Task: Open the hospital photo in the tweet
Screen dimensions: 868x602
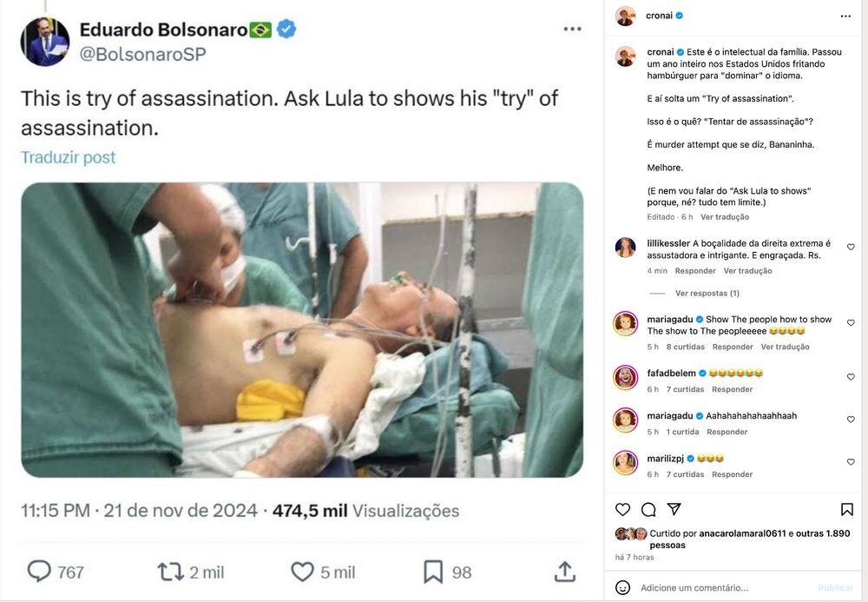Action: pos(302,330)
